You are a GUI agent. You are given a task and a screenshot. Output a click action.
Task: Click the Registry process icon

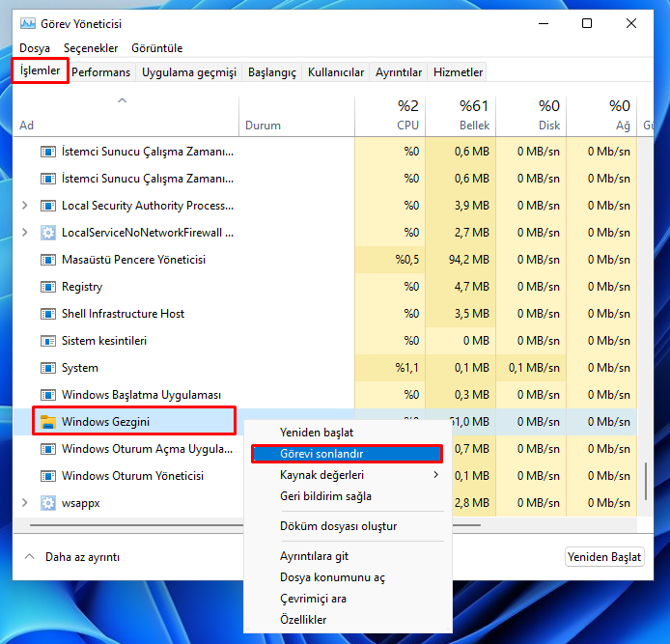[x=48, y=287]
